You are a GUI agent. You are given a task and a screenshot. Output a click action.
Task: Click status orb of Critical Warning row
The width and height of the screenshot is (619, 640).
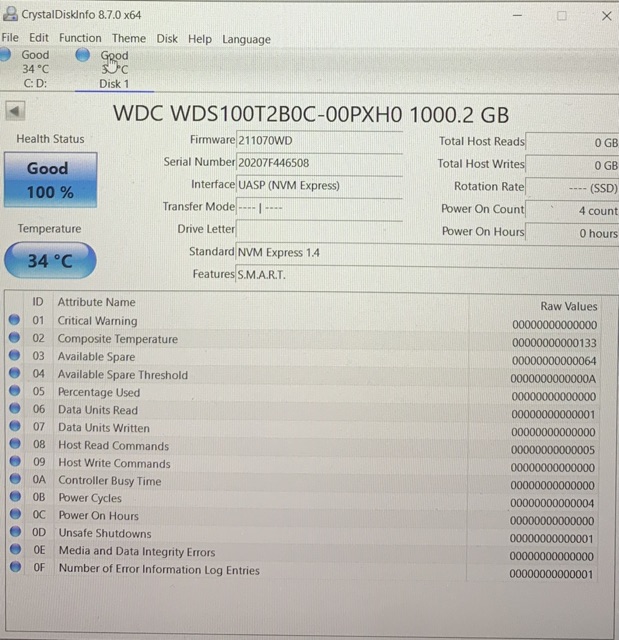click(x=15, y=320)
